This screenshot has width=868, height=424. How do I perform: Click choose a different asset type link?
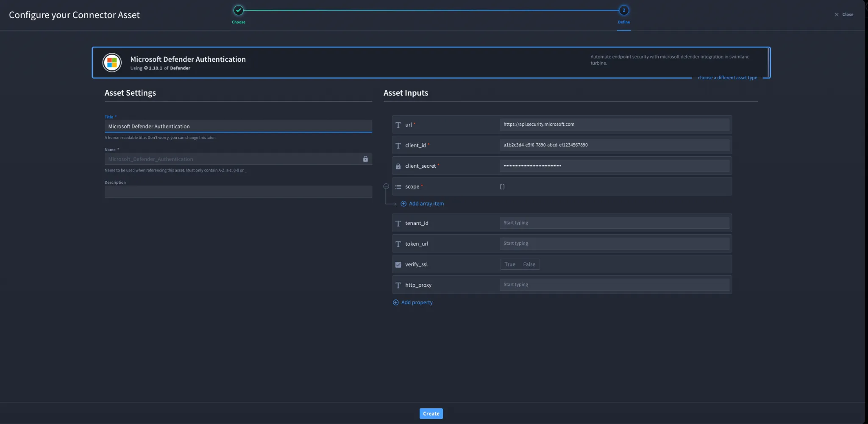tap(727, 78)
